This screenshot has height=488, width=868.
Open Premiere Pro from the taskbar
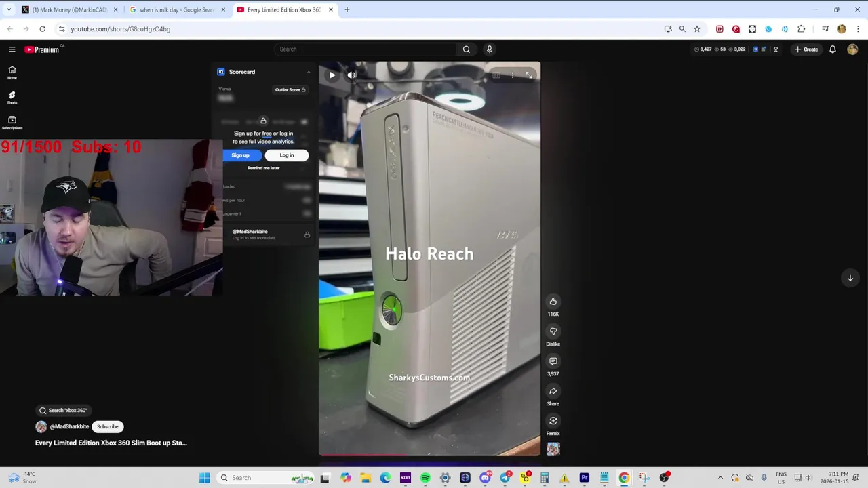tap(585, 478)
